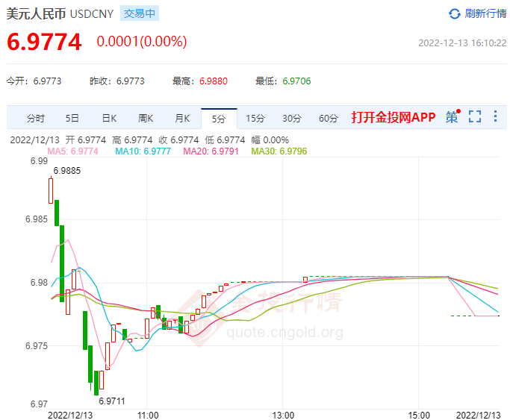Switch to the 5日 chart tab
510x420 pixels.
click(x=72, y=118)
